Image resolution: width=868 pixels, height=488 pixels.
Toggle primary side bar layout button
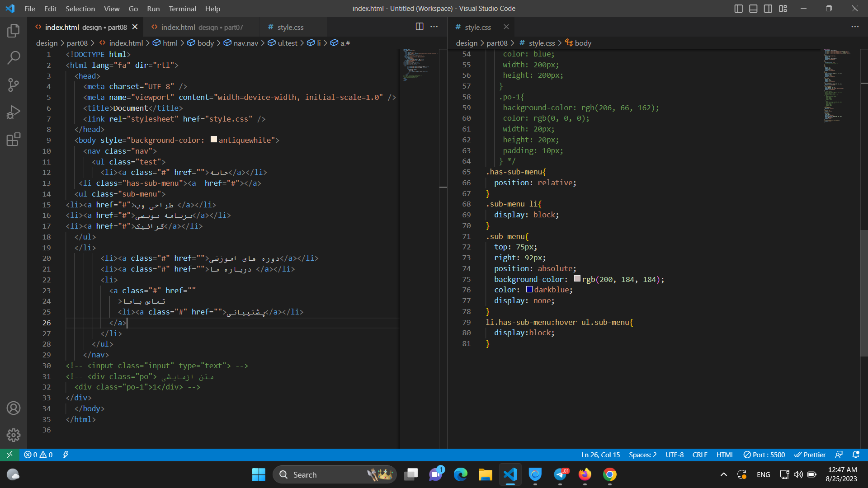(739, 9)
